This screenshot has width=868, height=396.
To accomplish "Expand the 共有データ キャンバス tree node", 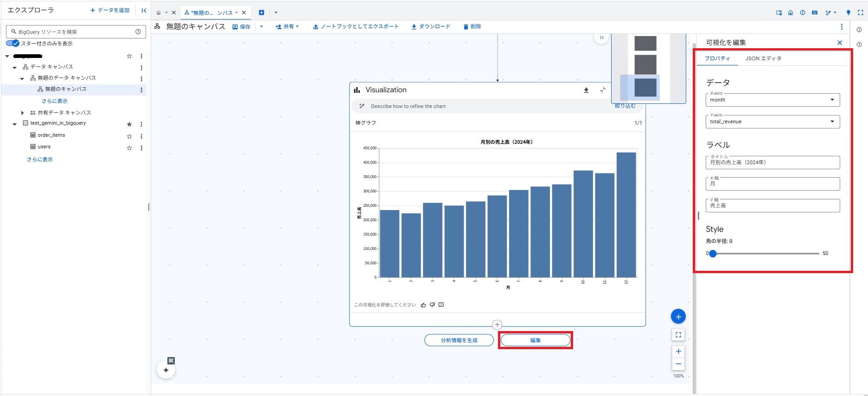I will click(x=22, y=113).
